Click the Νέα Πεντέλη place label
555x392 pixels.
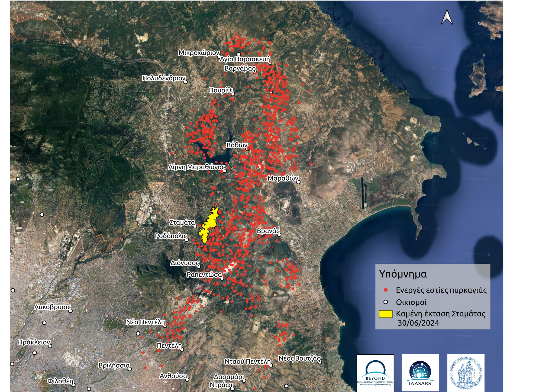click(x=146, y=322)
